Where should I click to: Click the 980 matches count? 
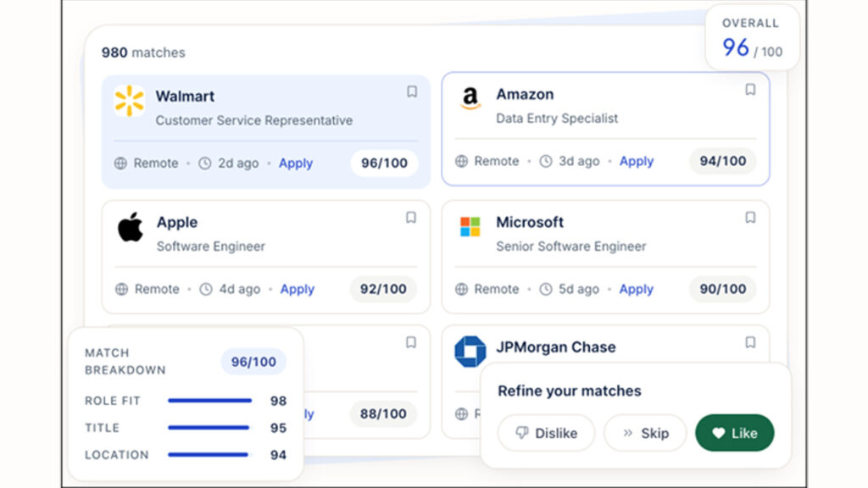(x=143, y=53)
